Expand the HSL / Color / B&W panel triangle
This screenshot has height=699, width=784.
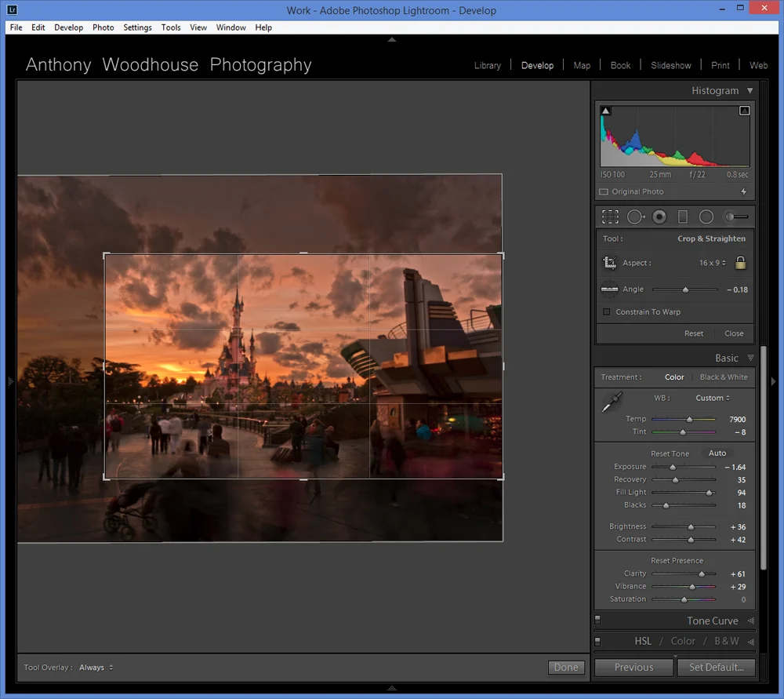coord(750,642)
